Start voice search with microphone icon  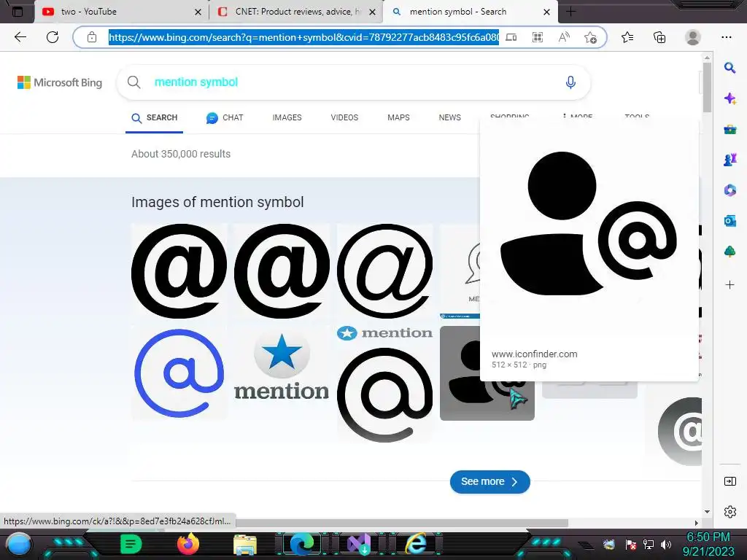click(570, 82)
